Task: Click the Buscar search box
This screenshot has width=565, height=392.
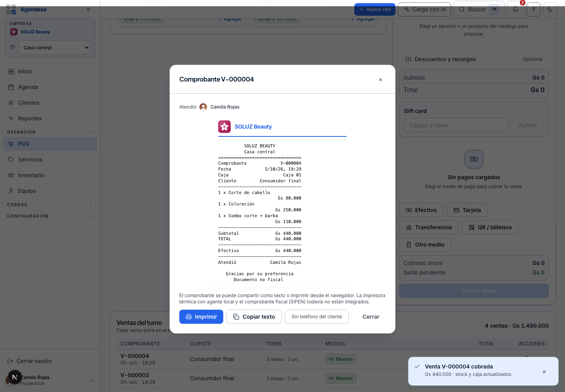Action: (x=479, y=9)
